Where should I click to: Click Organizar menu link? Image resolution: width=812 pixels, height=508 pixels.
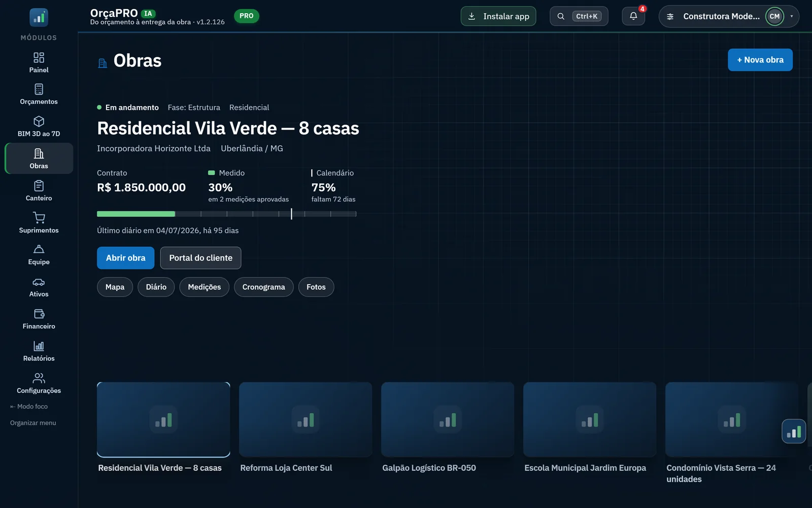(33, 423)
